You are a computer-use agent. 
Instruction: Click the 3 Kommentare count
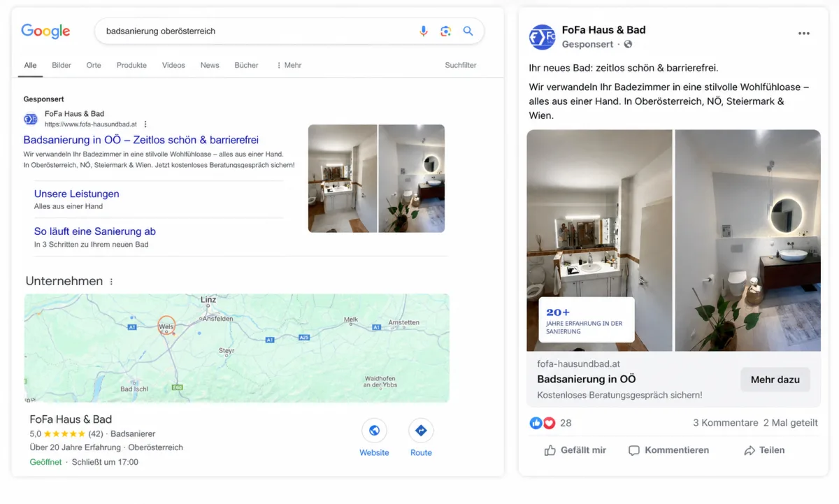pyautogui.click(x=726, y=423)
